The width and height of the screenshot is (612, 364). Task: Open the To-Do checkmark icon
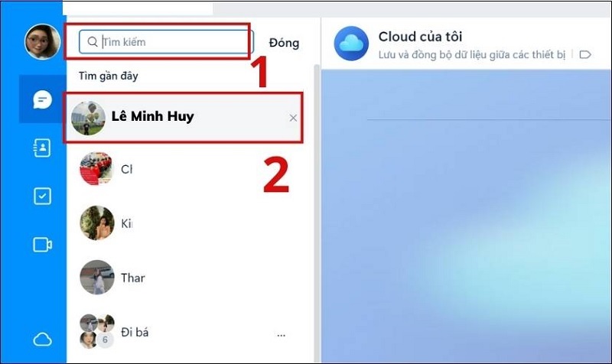click(x=42, y=197)
